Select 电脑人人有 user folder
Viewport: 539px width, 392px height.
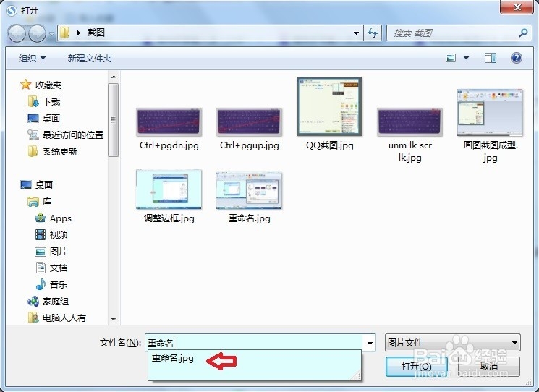(57, 318)
